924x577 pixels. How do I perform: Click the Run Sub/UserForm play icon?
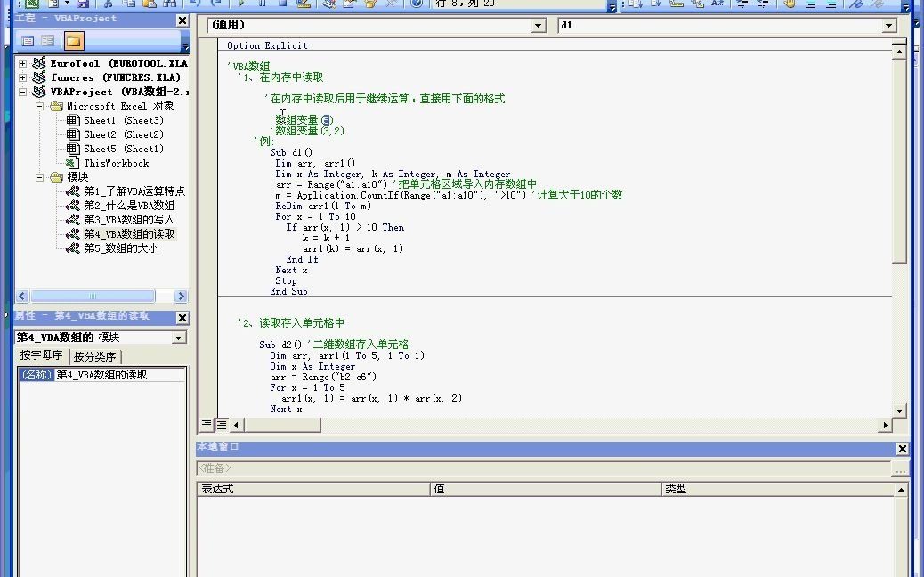pyautogui.click(x=240, y=5)
